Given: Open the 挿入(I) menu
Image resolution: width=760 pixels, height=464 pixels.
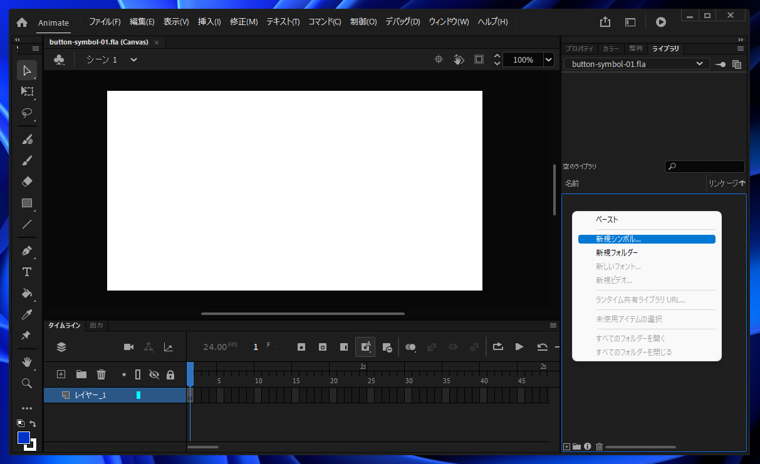Looking at the screenshot, I should 209,22.
